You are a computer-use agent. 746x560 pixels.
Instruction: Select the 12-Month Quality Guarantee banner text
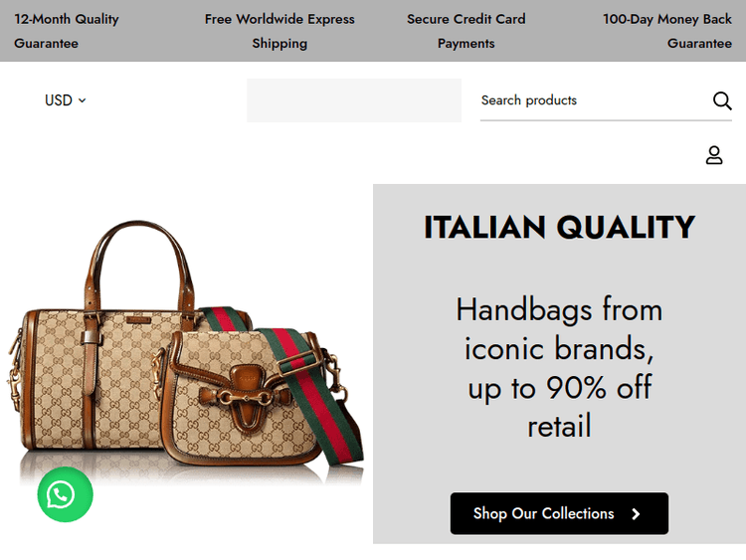[x=66, y=31]
